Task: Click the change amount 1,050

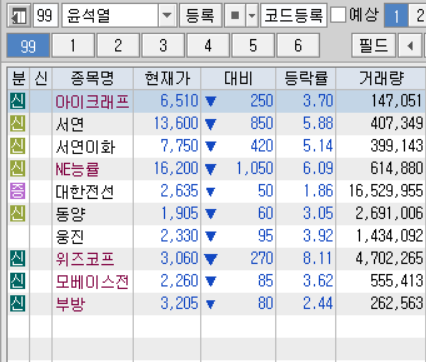Action: coord(255,168)
